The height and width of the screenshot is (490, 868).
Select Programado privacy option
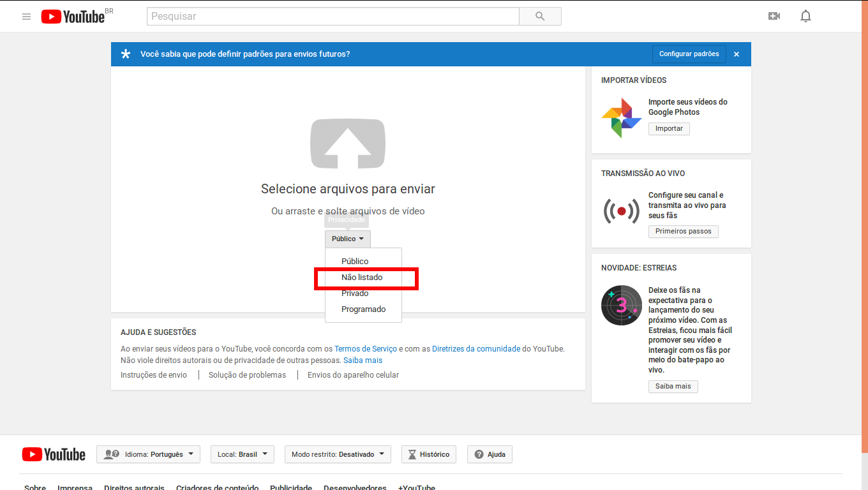pyautogui.click(x=363, y=309)
